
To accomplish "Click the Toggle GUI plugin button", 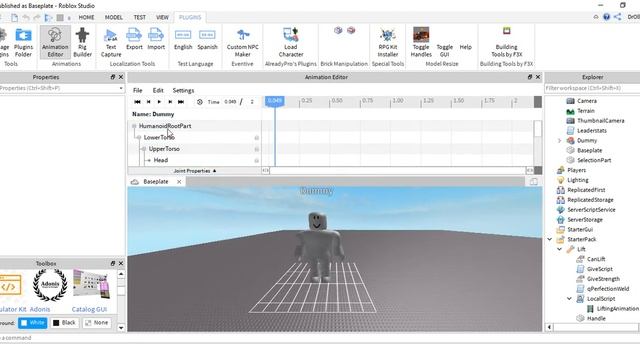I will click(444, 50).
